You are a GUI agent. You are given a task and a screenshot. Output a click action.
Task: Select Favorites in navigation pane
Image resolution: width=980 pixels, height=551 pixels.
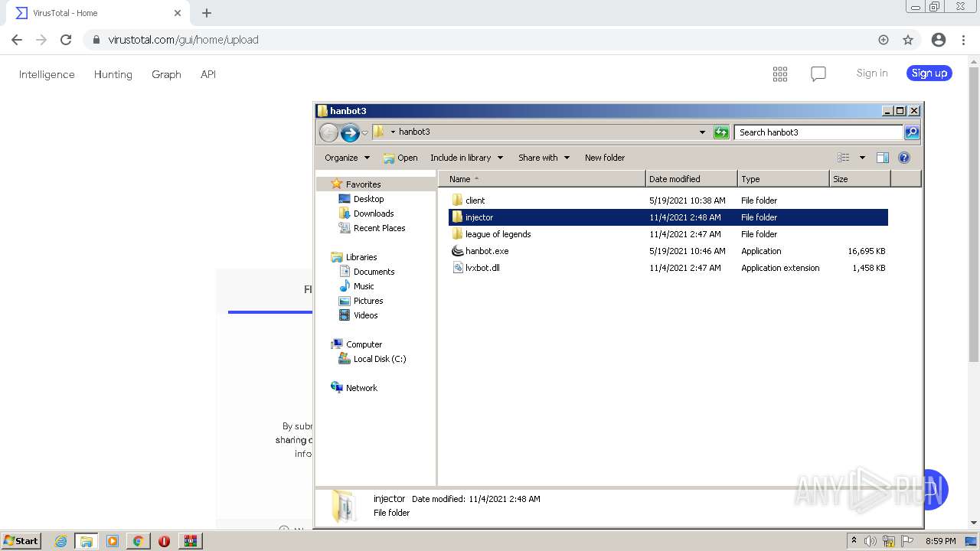point(363,184)
